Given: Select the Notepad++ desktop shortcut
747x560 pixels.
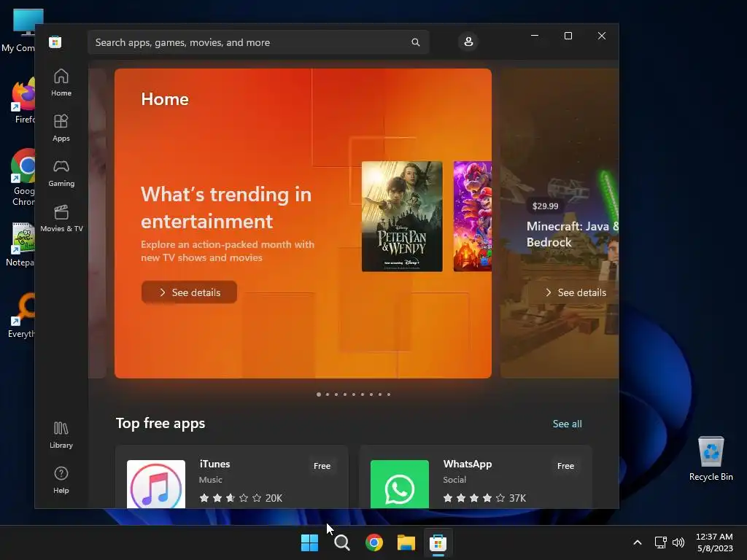Looking at the screenshot, I should [21, 245].
